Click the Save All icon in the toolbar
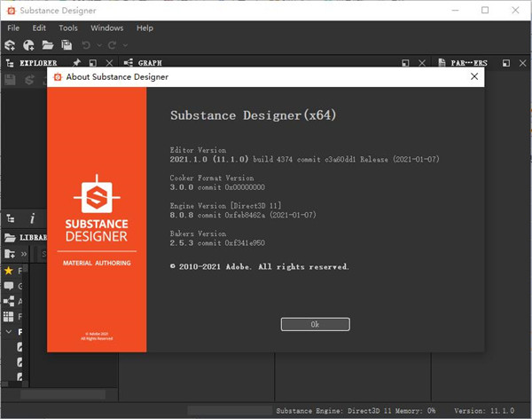Image resolution: width=532 pixels, height=419 pixels. [x=66, y=44]
